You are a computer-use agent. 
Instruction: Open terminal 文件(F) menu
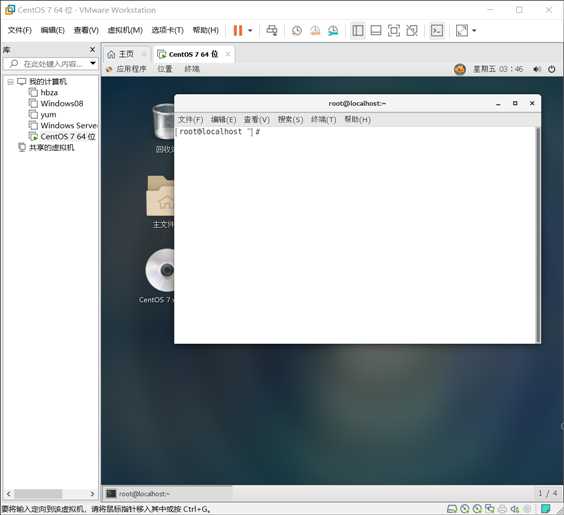pyautogui.click(x=191, y=119)
